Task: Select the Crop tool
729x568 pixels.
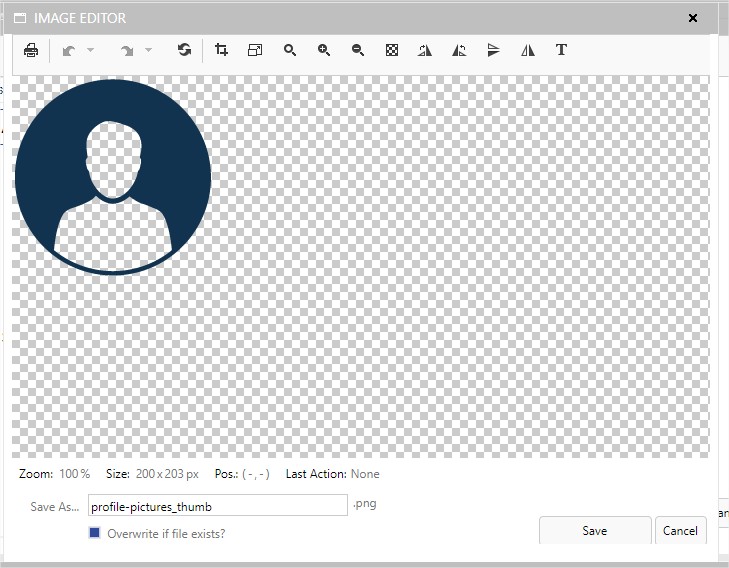Action: click(x=221, y=49)
